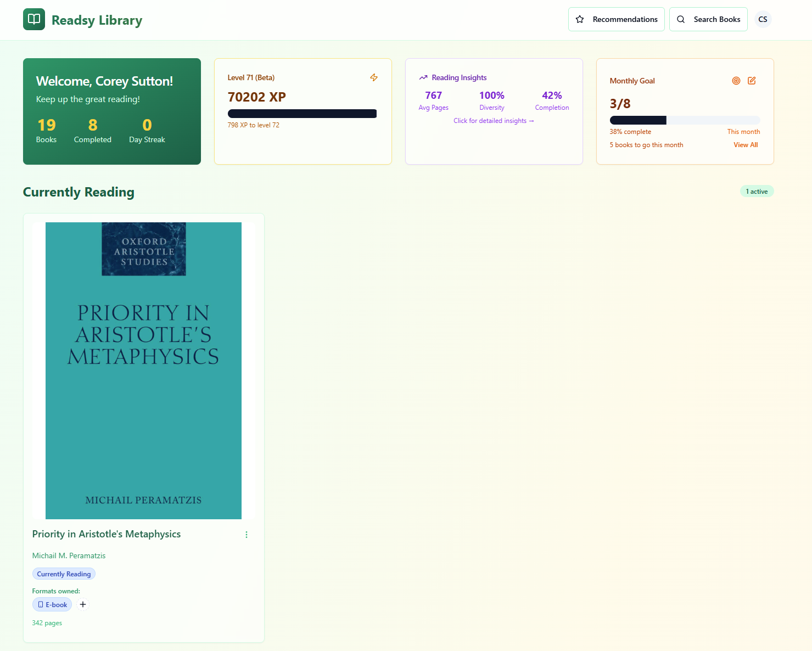Click the '38% complete' label

pyautogui.click(x=630, y=132)
